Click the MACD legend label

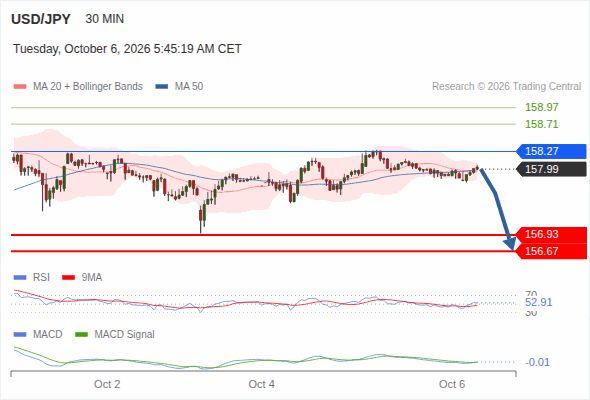[47, 335]
